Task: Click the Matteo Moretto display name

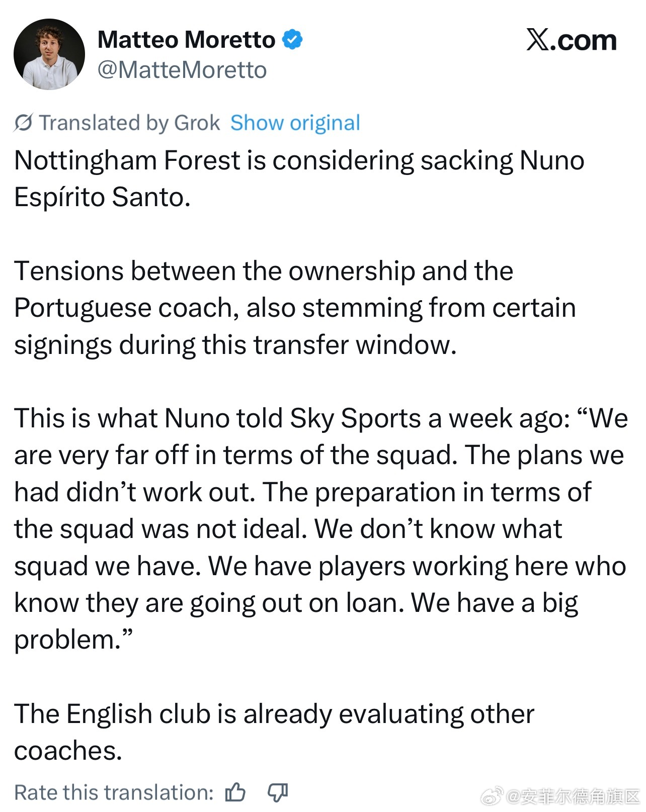Action: coord(187,39)
